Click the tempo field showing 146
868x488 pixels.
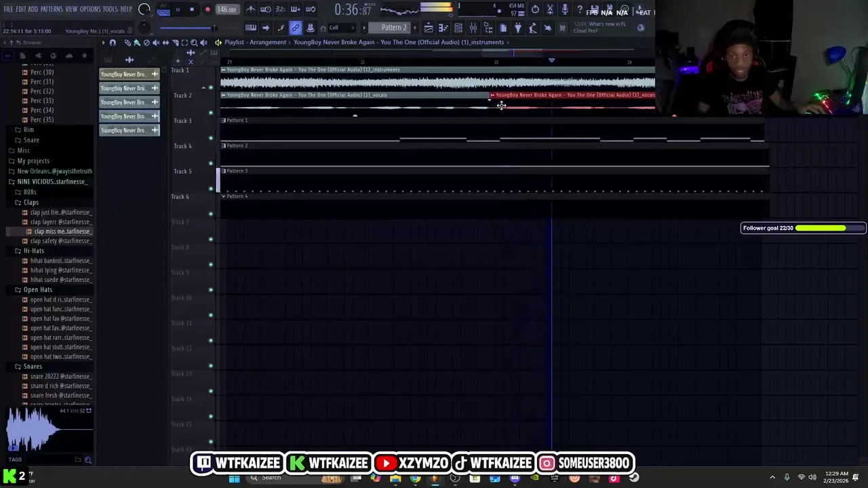point(226,10)
